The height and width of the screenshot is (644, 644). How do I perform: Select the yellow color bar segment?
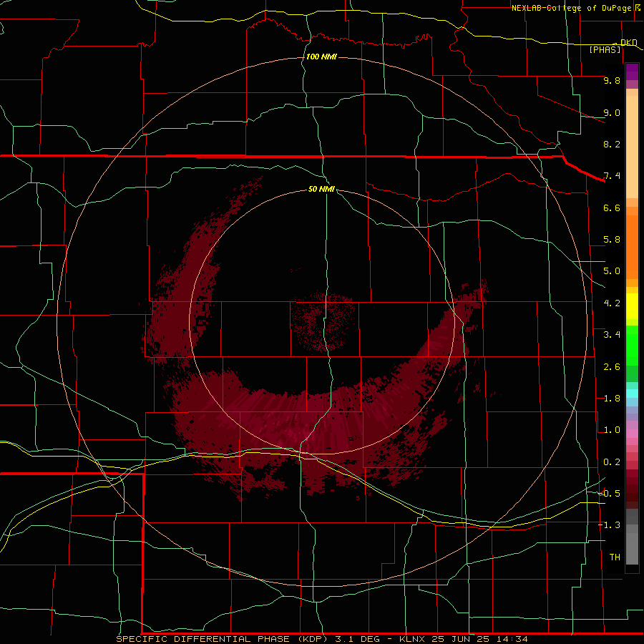click(632, 306)
